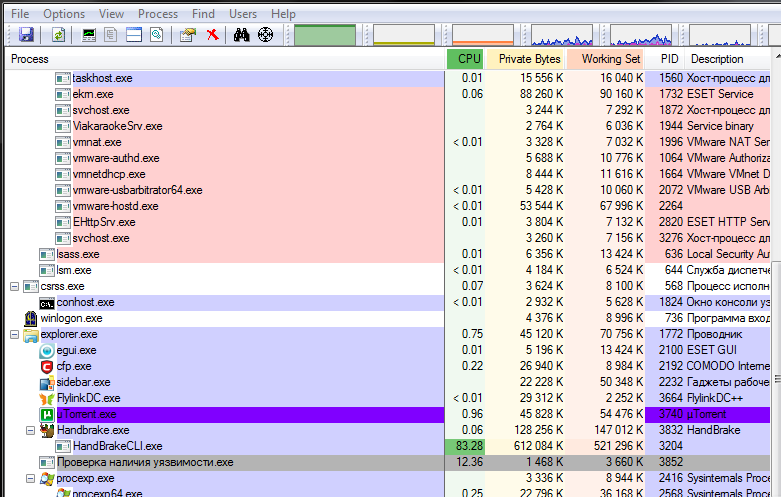Click the Save floppy disk toolbar icon
The image size is (781, 497).
(x=26, y=35)
